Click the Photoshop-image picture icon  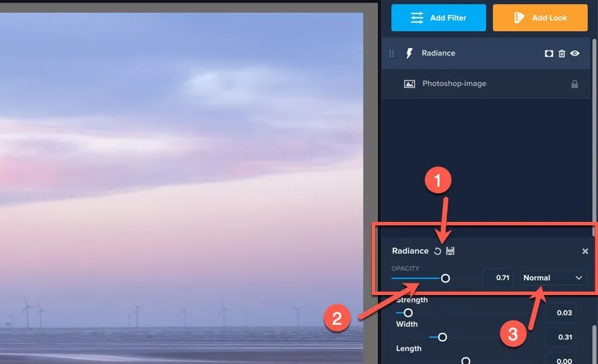click(x=410, y=84)
